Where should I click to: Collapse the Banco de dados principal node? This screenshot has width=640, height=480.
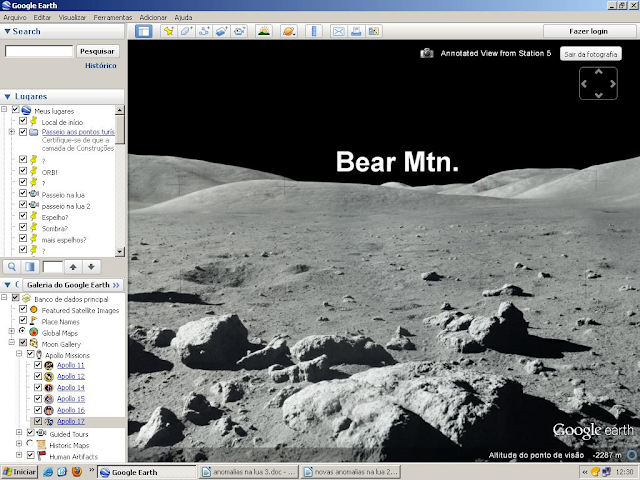[4, 297]
